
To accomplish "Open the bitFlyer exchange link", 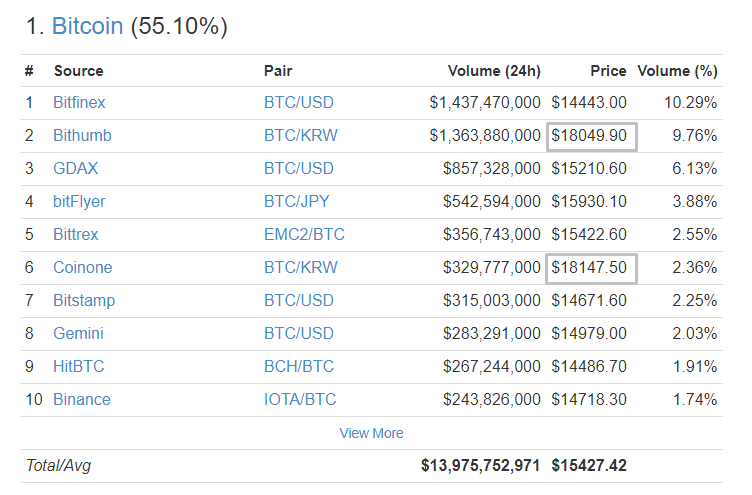I will click(x=79, y=201).
